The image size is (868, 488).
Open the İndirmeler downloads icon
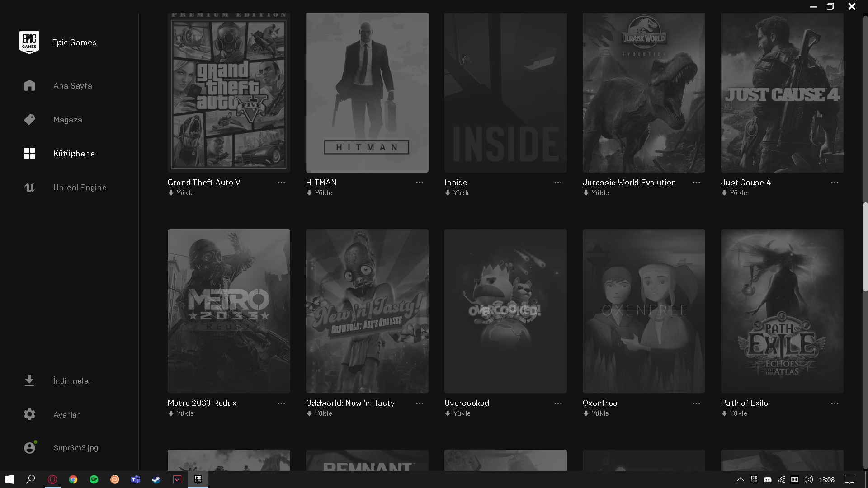click(29, 380)
